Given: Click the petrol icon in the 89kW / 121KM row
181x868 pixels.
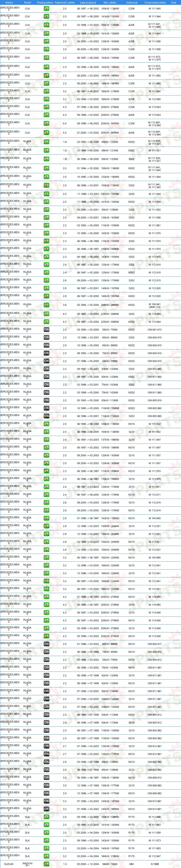Looking at the screenshot, I should 46,151.
